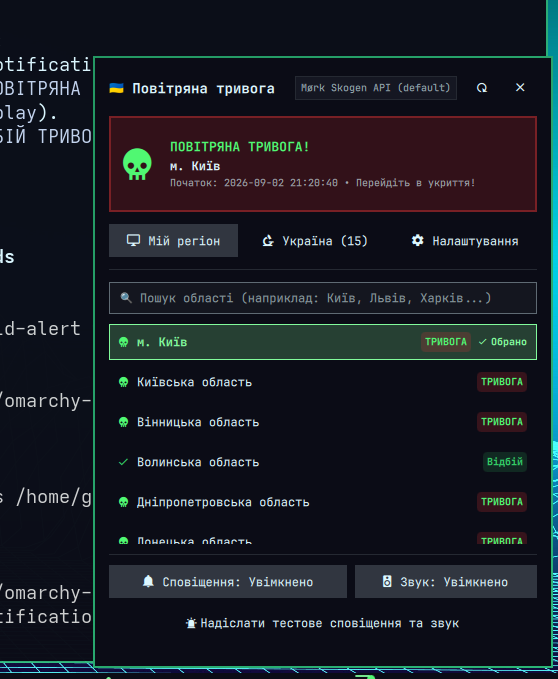The height and width of the screenshot is (679, 558).
Task: Click ТРИВОГА badge for Київська область
Action: [x=502, y=382]
